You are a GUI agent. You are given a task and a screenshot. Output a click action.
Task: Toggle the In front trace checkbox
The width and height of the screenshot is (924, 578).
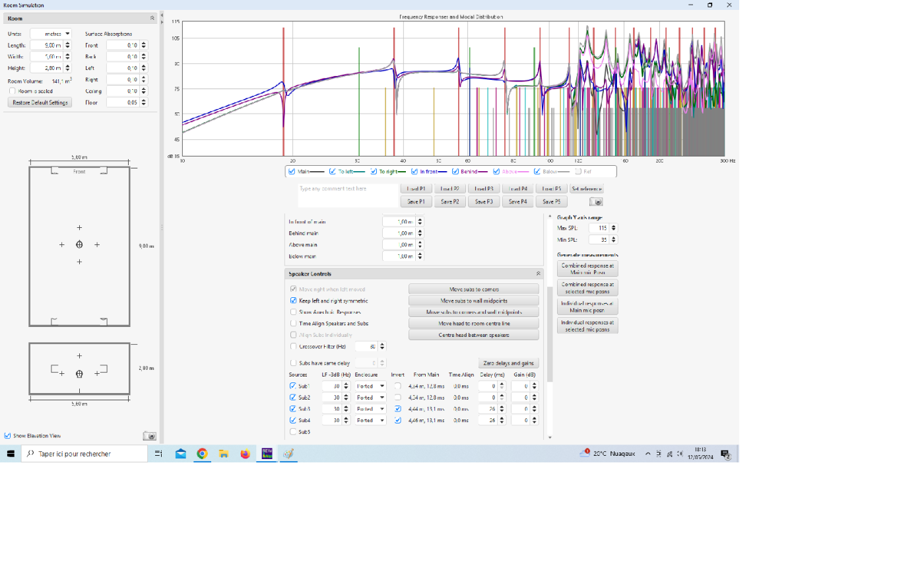coord(414,171)
